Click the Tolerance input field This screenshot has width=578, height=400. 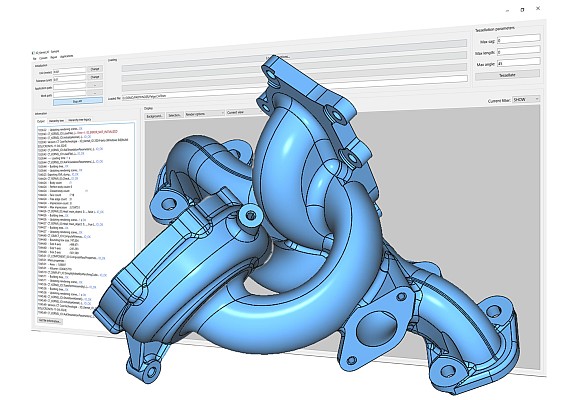(x=70, y=79)
